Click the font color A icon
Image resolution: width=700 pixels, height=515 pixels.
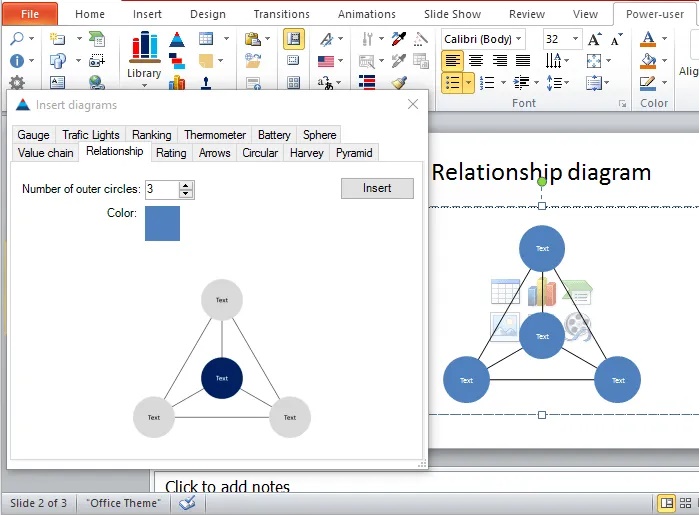pyautogui.click(x=648, y=39)
